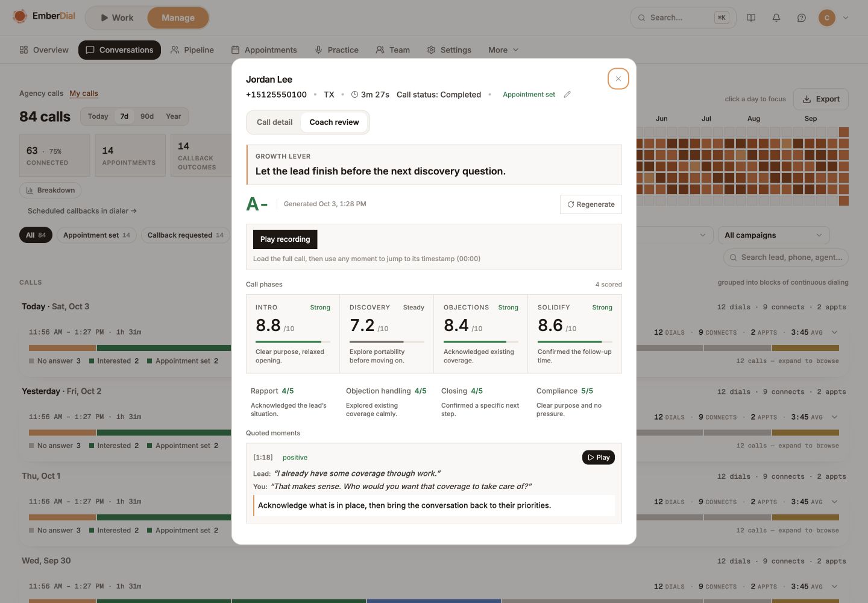The image size is (868, 603).
Task: Expand the Thu Oct 1 call block
Action: click(835, 502)
